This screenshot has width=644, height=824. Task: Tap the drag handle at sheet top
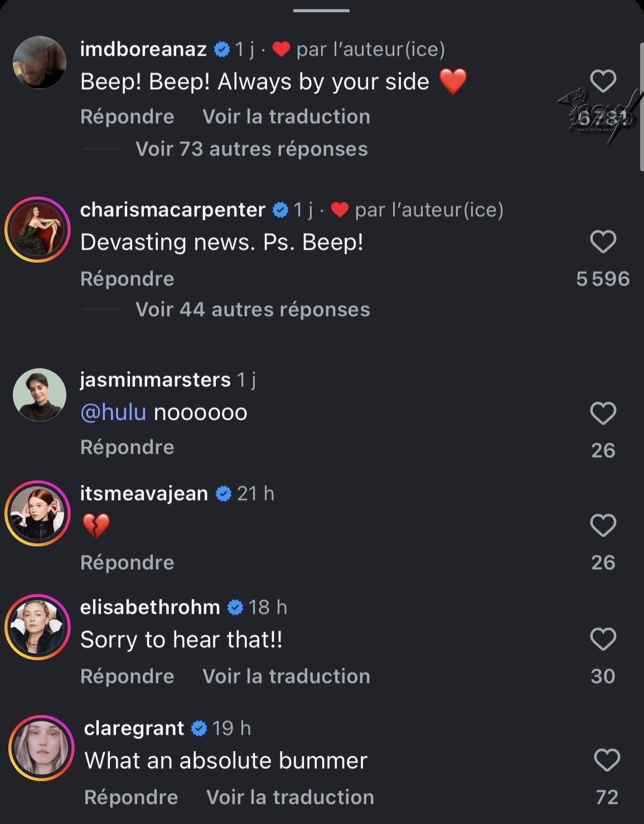pyautogui.click(x=321, y=10)
